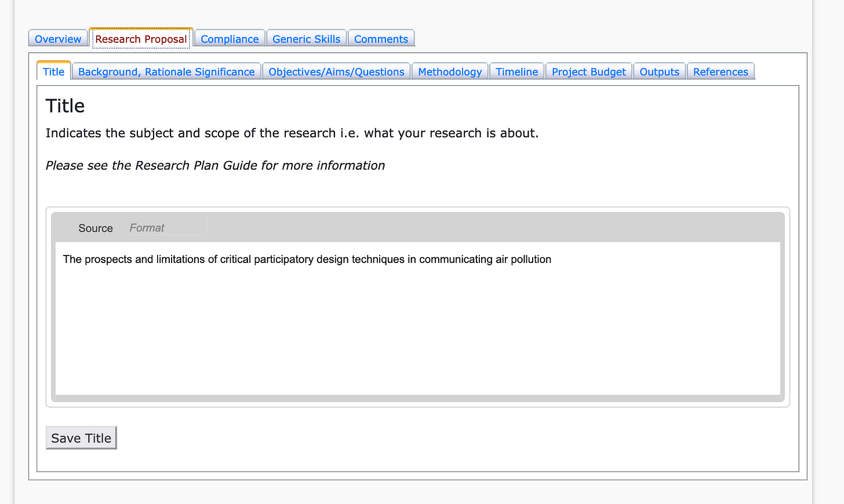Open the Generic Skills tab

tap(306, 38)
